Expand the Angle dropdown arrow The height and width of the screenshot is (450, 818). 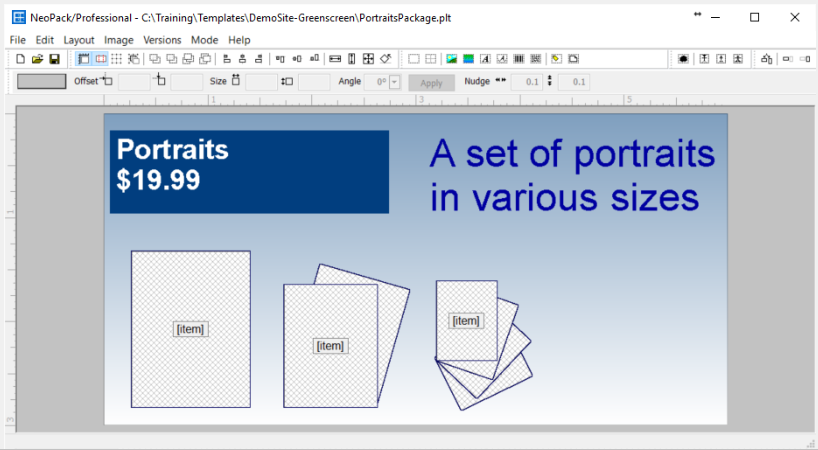[x=395, y=82]
